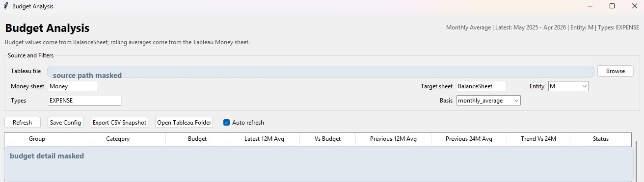This screenshot has height=182, width=644.
Task: Click the Refresh button
Action: click(23, 123)
